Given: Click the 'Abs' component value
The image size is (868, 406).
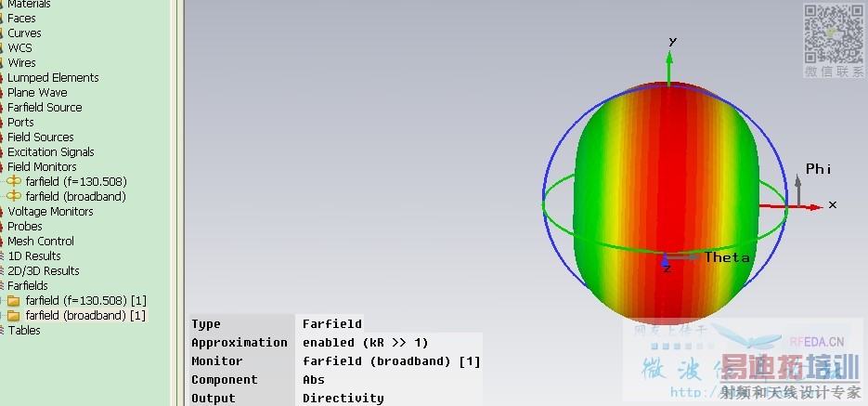Looking at the screenshot, I should tap(314, 380).
